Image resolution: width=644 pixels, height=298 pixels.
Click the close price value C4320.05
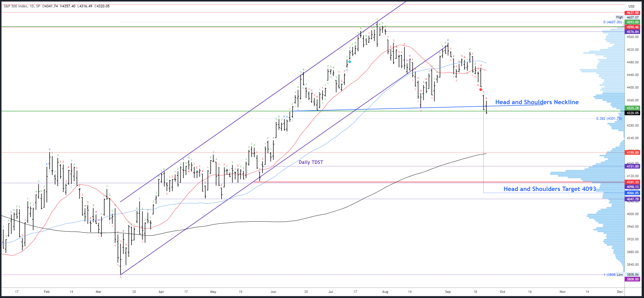pyautogui.click(x=102, y=6)
